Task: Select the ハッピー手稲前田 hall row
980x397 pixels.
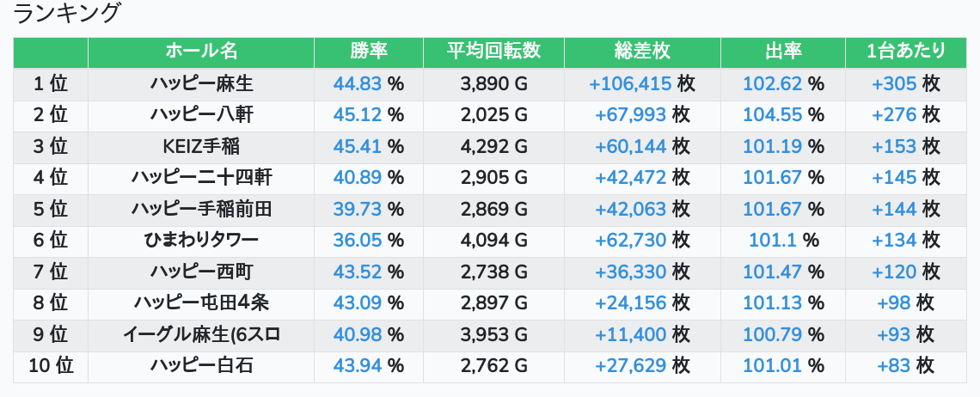Action: click(x=201, y=209)
